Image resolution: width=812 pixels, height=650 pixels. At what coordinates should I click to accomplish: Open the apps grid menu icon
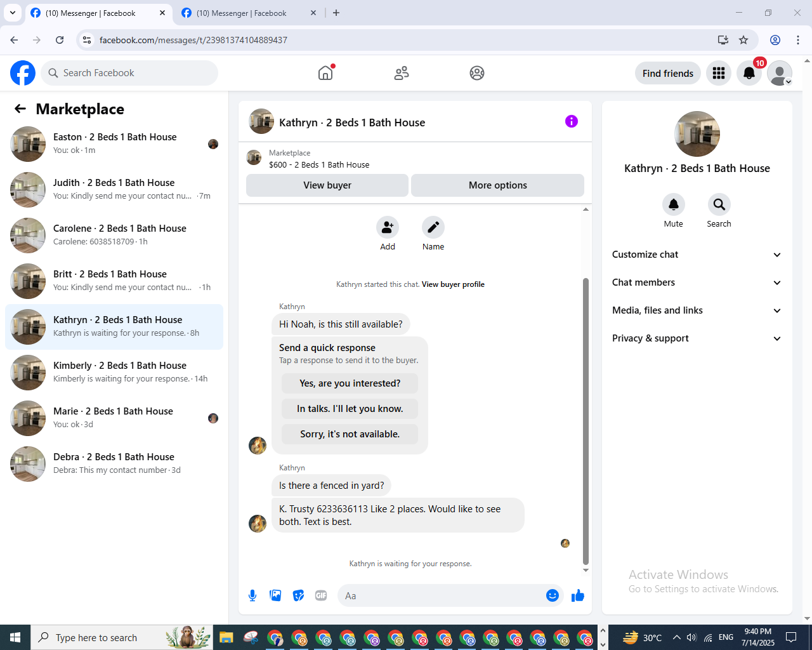click(719, 73)
